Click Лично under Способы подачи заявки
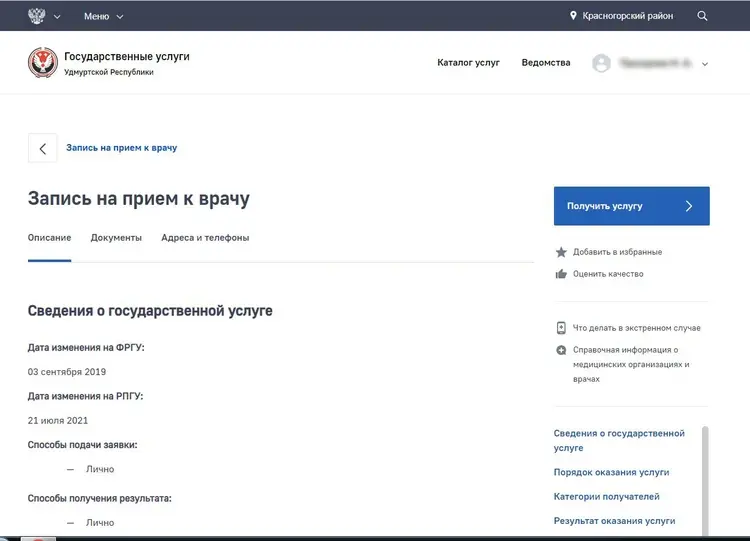750x541 pixels. click(100, 469)
